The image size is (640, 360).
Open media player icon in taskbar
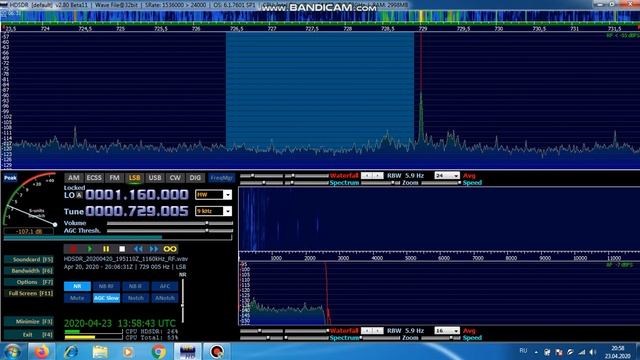click(x=128, y=351)
